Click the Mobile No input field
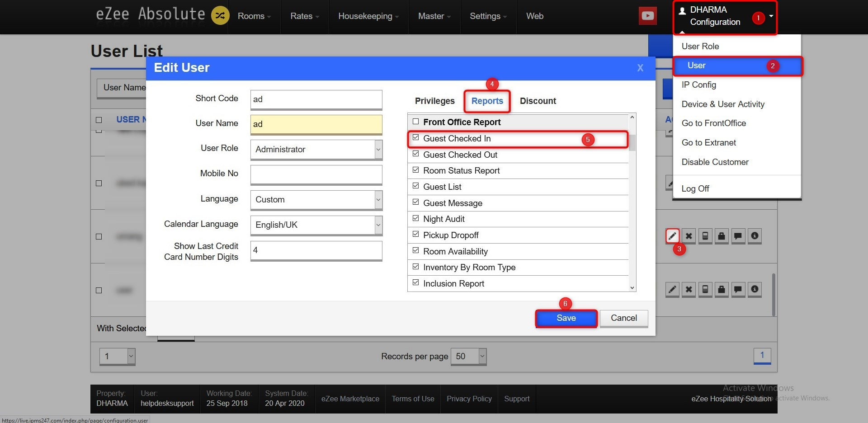Viewport: 868px width, 423px height. click(x=316, y=174)
